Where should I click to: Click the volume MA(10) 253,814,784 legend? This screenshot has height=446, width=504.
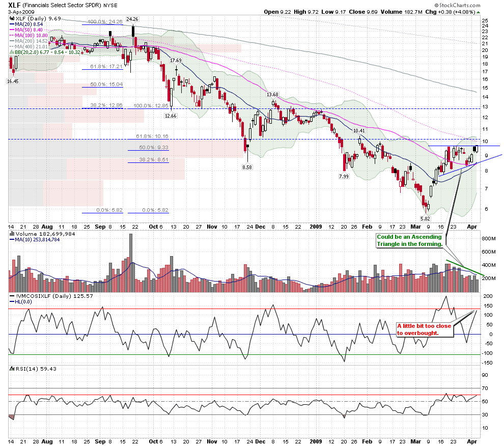tap(35, 240)
